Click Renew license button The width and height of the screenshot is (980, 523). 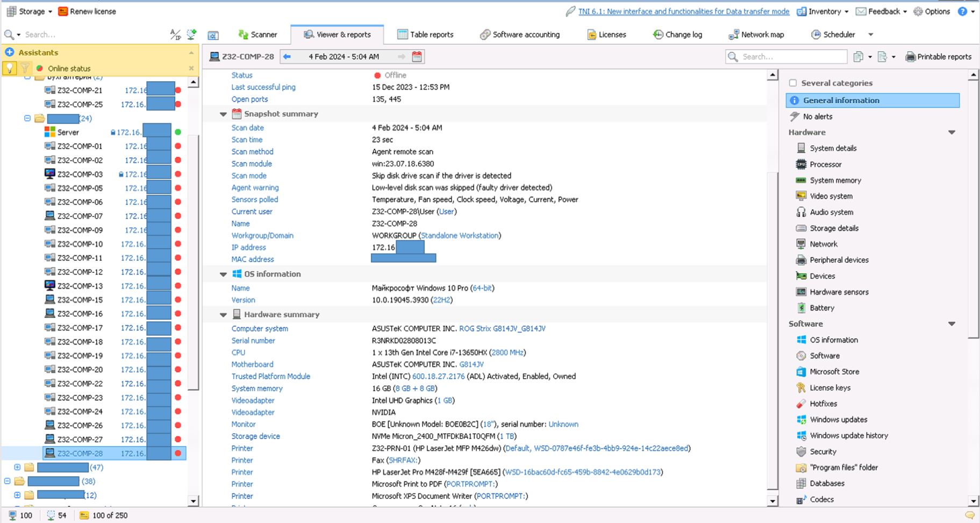(x=87, y=11)
